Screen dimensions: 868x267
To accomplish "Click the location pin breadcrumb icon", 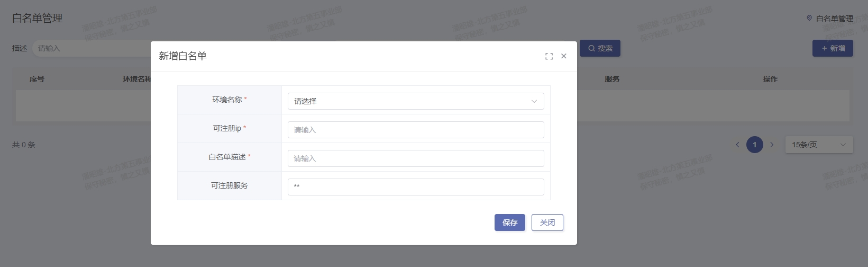I will tap(809, 18).
